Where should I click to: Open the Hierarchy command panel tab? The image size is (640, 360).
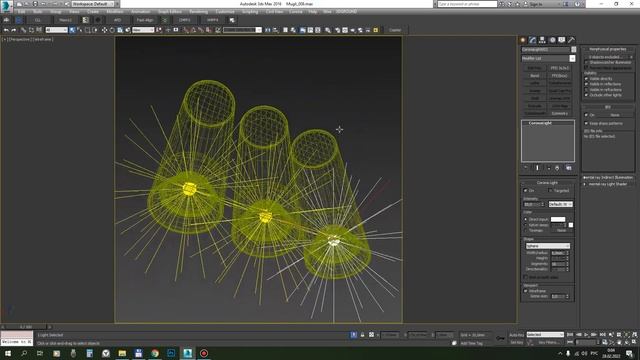542,40
